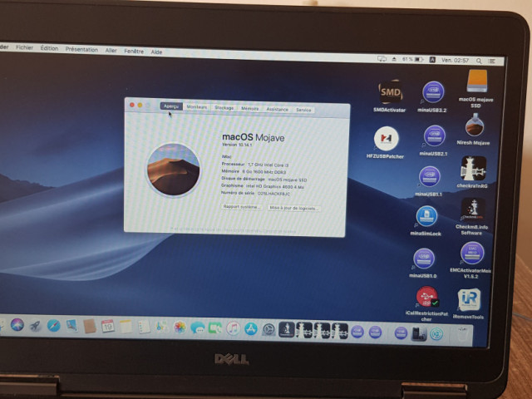
Task: Open the Présentation menu
Action: [x=81, y=50]
